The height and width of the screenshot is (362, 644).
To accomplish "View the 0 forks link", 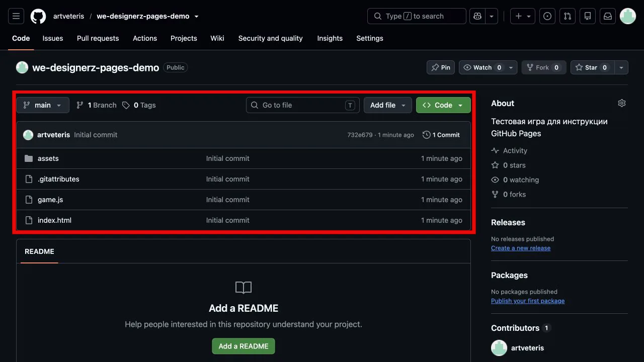I will (x=509, y=194).
